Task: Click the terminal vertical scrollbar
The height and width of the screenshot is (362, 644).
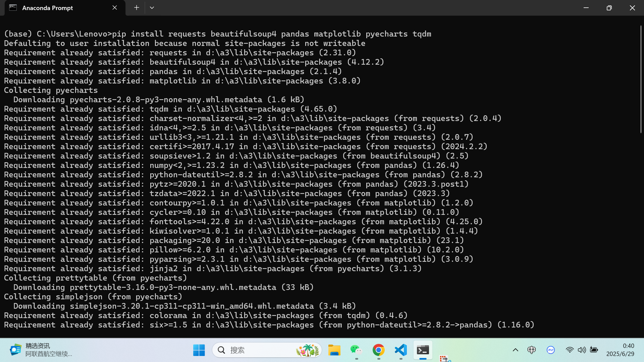Action: click(x=641, y=79)
